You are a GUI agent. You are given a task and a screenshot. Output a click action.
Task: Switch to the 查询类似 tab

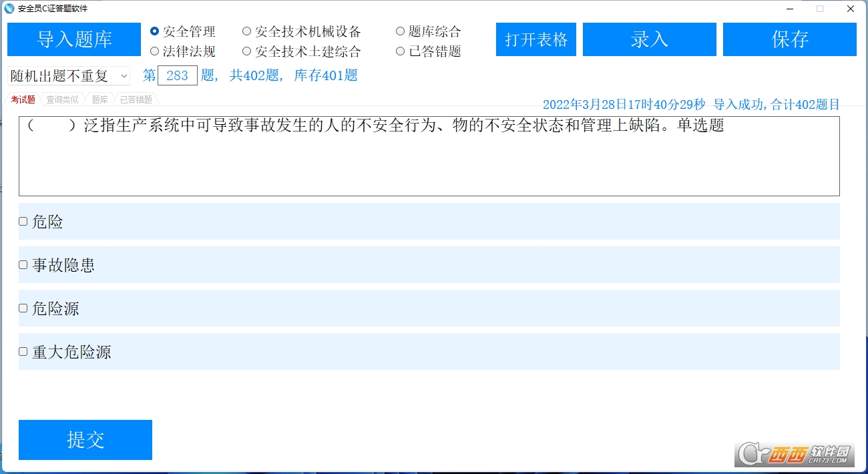click(62, 99)
